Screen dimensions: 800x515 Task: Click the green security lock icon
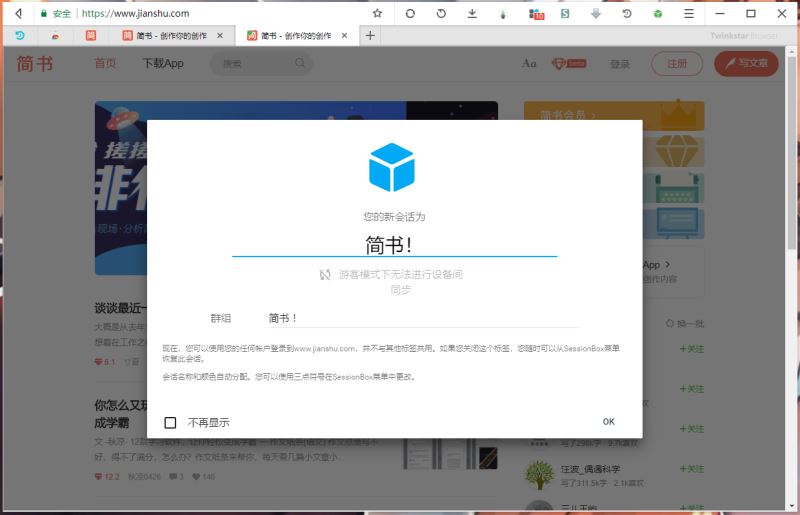point(44,14)
